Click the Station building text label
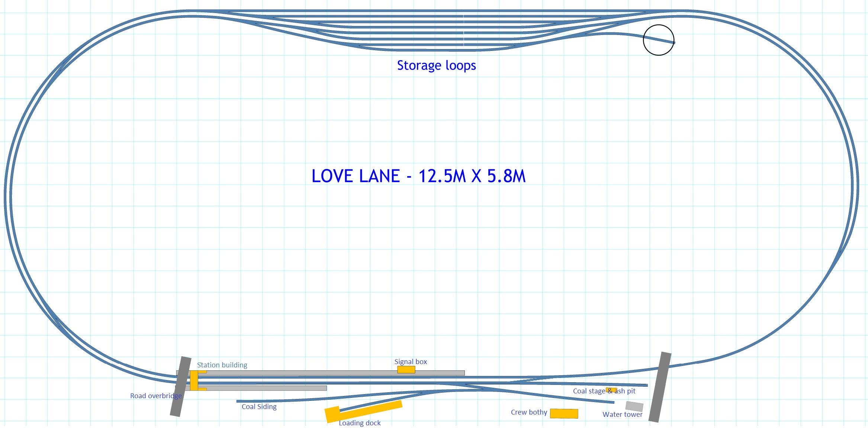 tap(222, 365)
